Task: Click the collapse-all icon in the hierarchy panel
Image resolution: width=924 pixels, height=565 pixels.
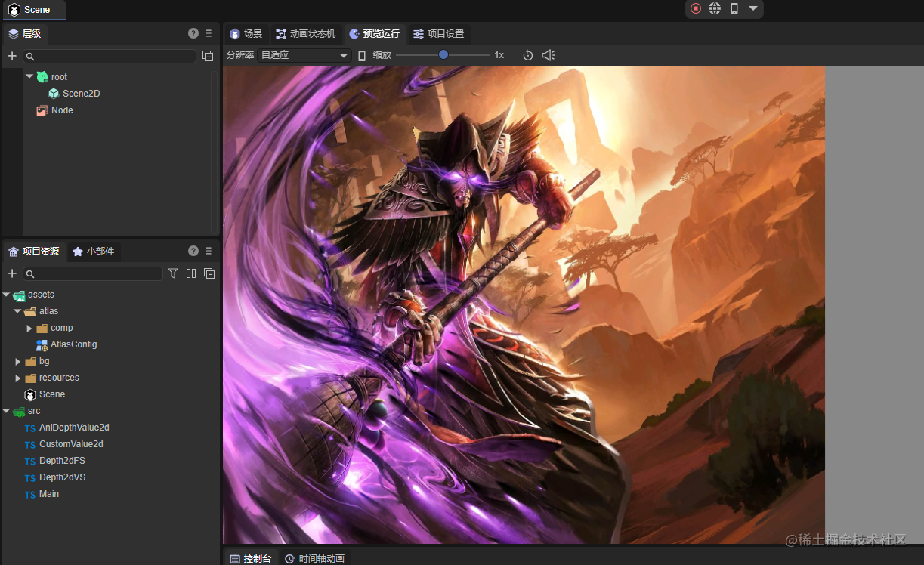Action: pyautogui.click(x=208, y=56)
